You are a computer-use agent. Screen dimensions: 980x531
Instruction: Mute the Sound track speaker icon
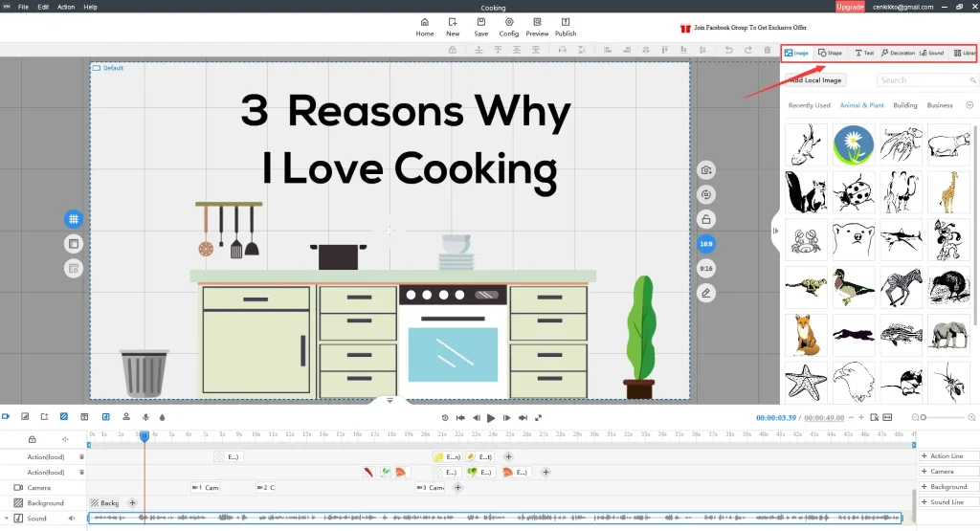[x=72, y=519]
